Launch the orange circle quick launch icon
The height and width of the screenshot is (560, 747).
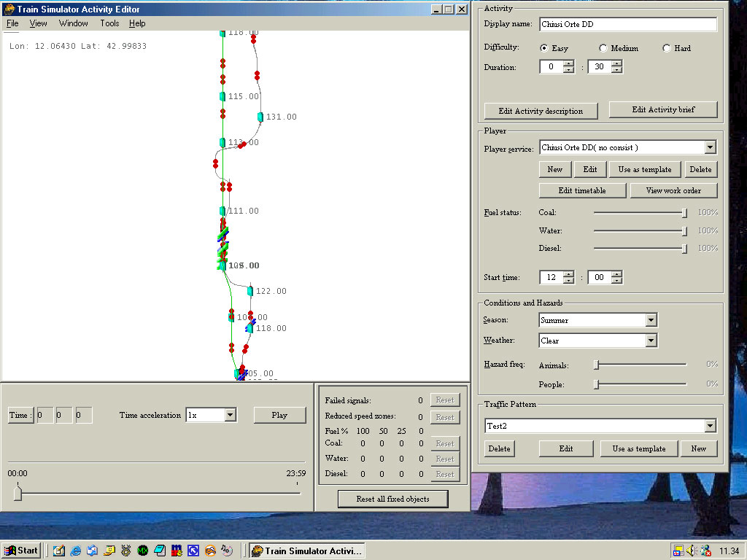coord(210,551)
